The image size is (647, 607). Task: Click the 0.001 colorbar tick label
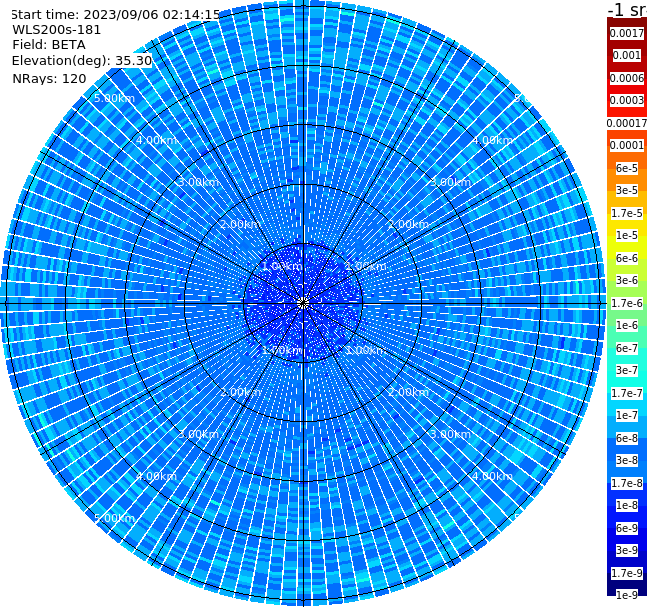(627, 55)
